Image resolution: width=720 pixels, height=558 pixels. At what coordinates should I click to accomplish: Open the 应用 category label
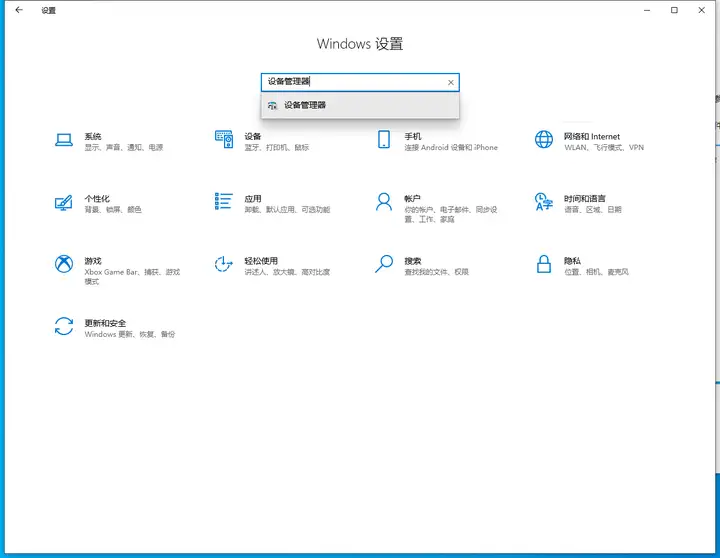[253, 198]
